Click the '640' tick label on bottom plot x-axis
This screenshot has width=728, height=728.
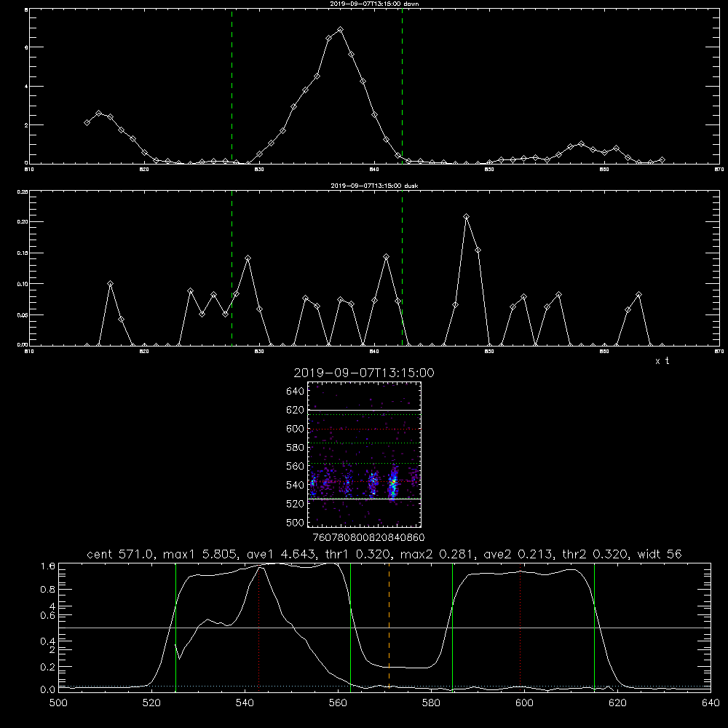click(711, 703)
